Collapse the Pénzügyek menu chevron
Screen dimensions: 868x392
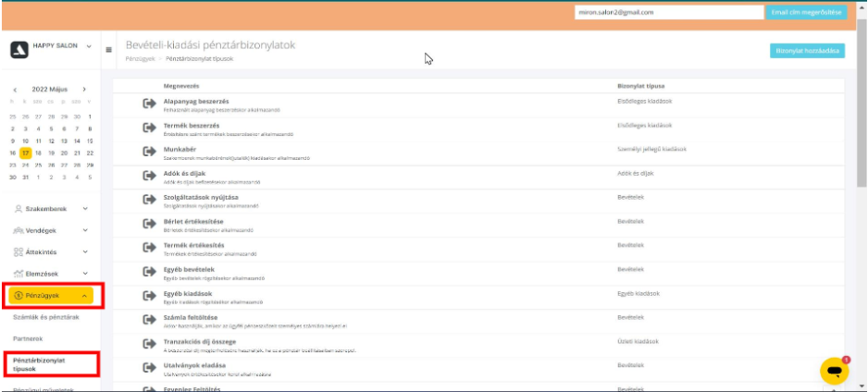pos(84,296)
